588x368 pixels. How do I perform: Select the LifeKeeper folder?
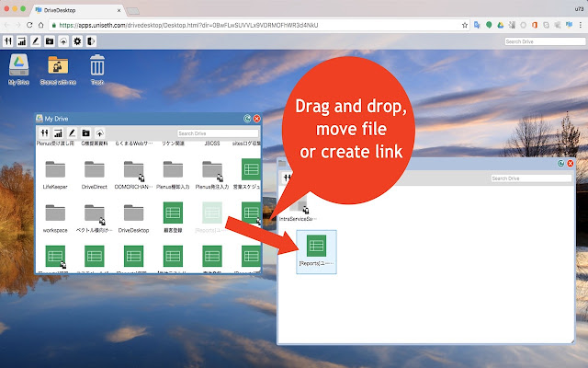pyautogui.click(x=55, y=175)
